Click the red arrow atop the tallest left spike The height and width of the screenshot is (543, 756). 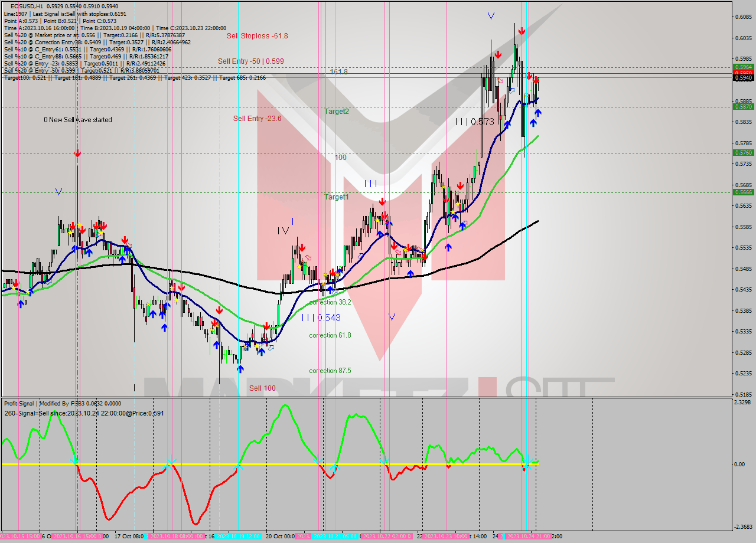pyautogui.click(x=77, y=153)
